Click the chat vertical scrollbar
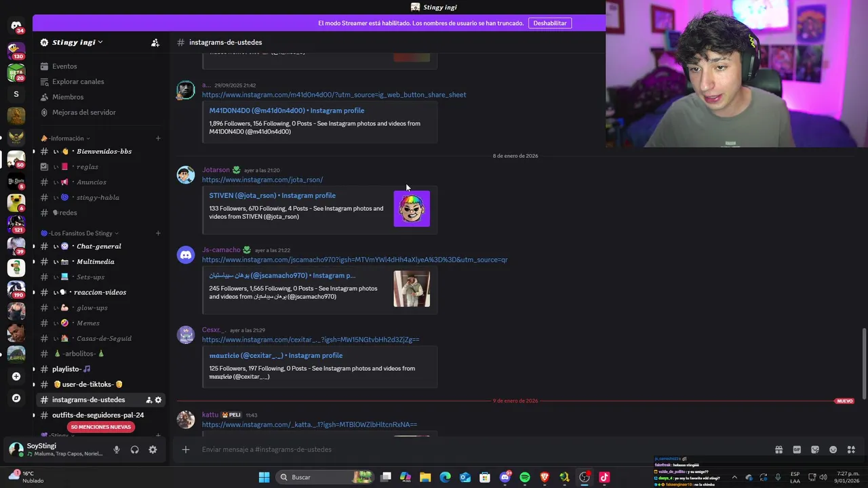Image resolution: width=868 pixels, height=488 pixels. (x=864, y=364)
